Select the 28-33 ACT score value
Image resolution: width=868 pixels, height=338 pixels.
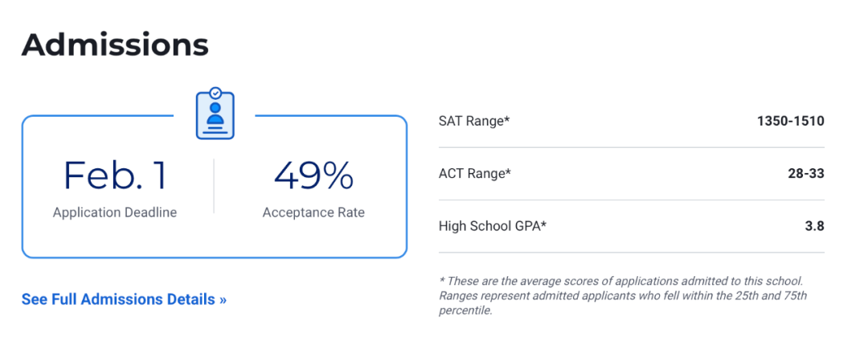coord(806,174)
